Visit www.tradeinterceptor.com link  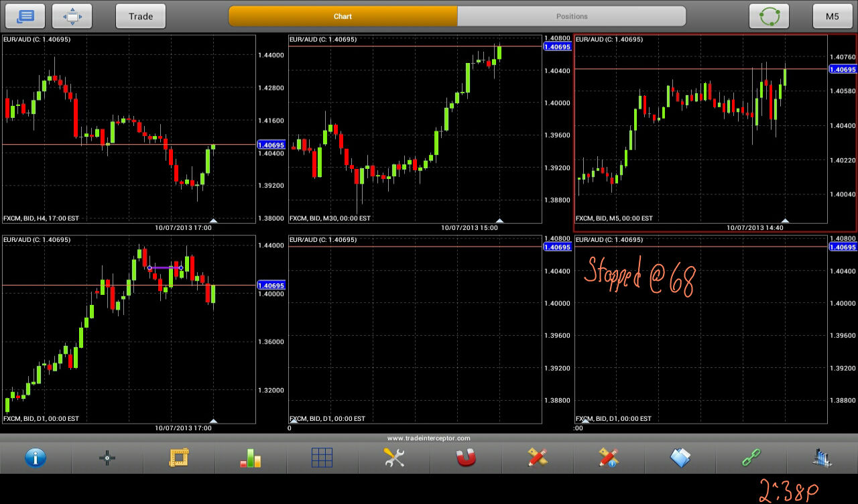[429, 438]
